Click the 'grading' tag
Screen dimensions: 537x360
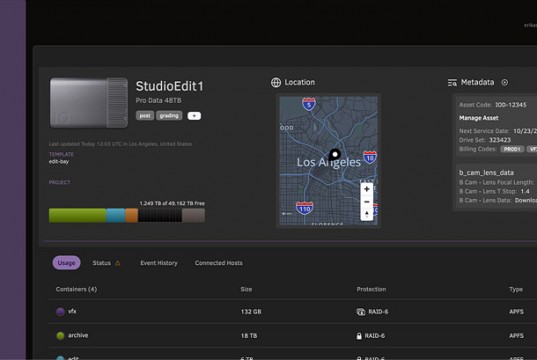[x=169, y=116]
